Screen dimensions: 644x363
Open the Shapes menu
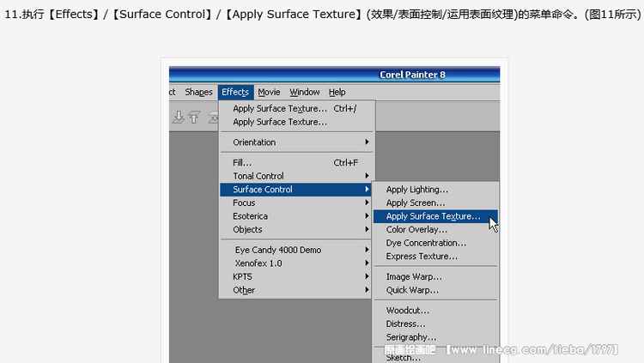(198, 92)
